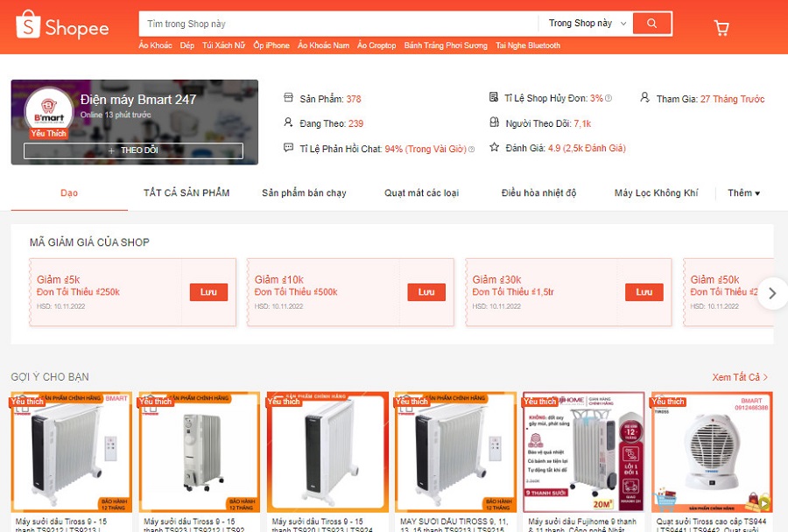The image size is (788, 532).
Task: Select the Sản phẩm bán chạy tab
Action: point(304,192)
